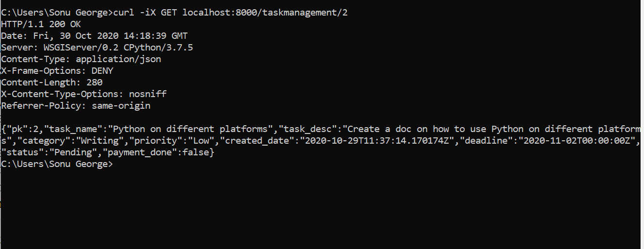Click the X-Frame-Options DENY line
This screenshot has width=644, height=249.
[x=57, y=70]
